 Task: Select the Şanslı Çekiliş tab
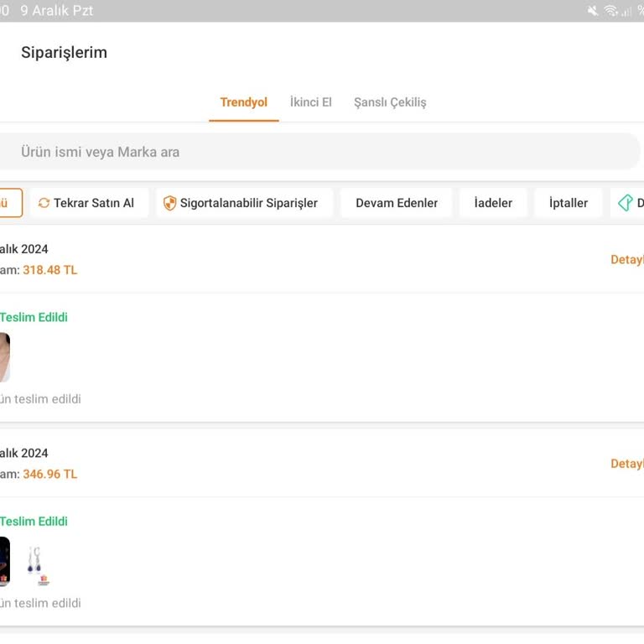coord(390,102)
